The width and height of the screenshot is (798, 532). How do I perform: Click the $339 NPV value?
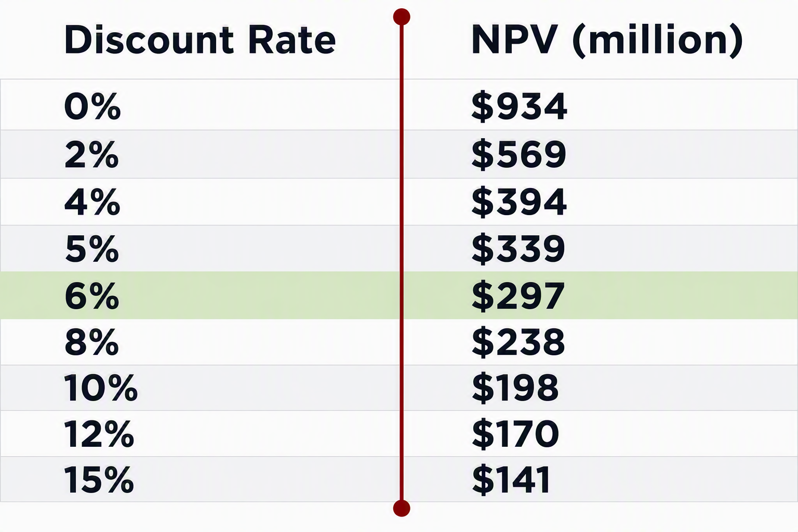518,249
